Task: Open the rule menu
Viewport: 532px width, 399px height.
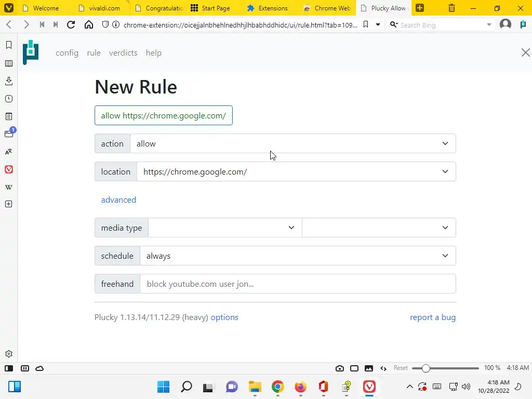Action: [94, 52]
